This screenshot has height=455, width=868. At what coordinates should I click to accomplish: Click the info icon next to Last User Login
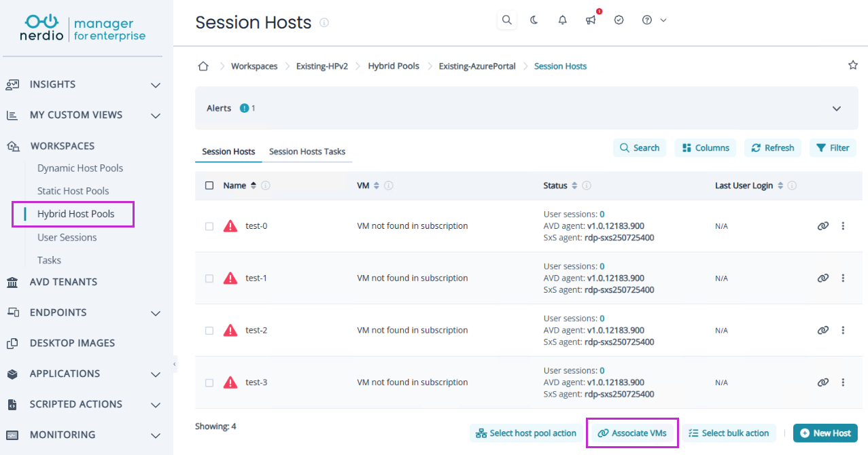(792, 185)
